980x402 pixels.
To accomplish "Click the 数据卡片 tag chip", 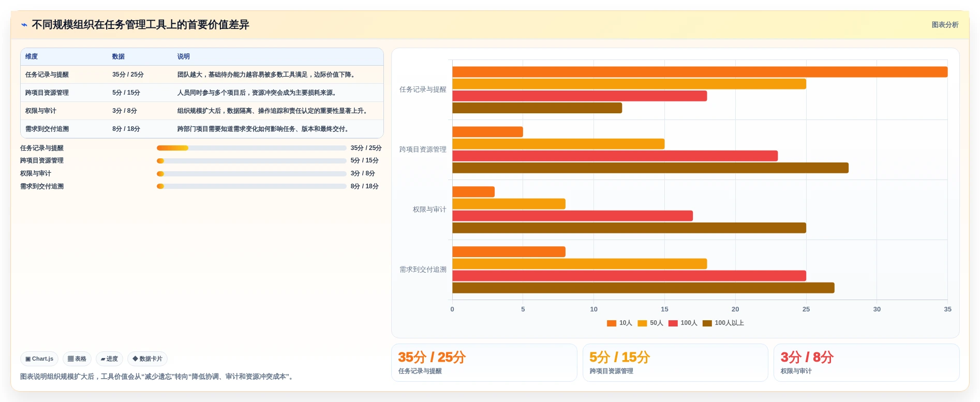I will (x=147, y=359).
